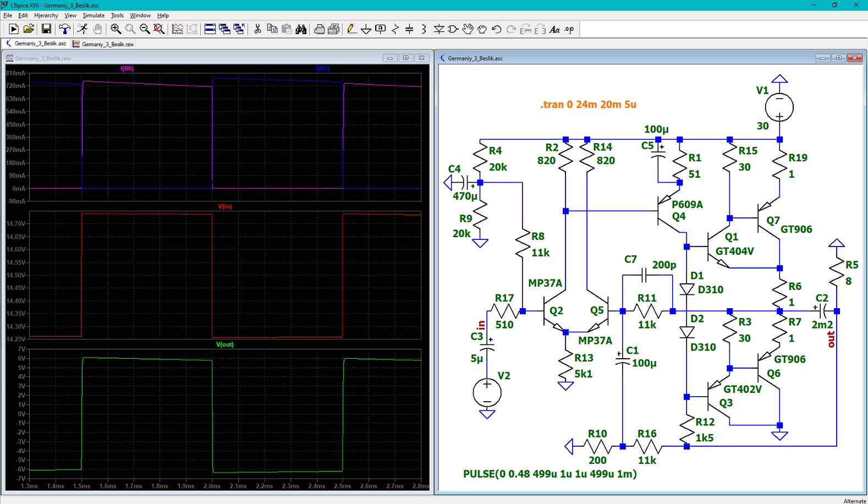Image resolution: width=868 pixels, height=504 pixels.
Task: Open the Simulate menu
Action: point(94,15)
